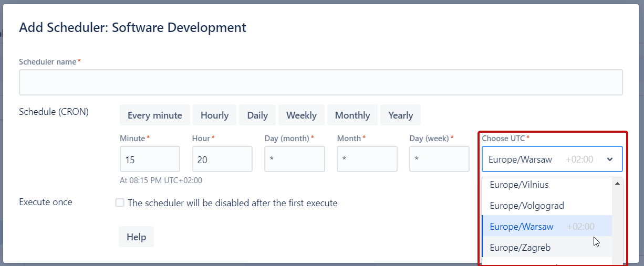Select the Every minute preset

[x=154, y=115]
